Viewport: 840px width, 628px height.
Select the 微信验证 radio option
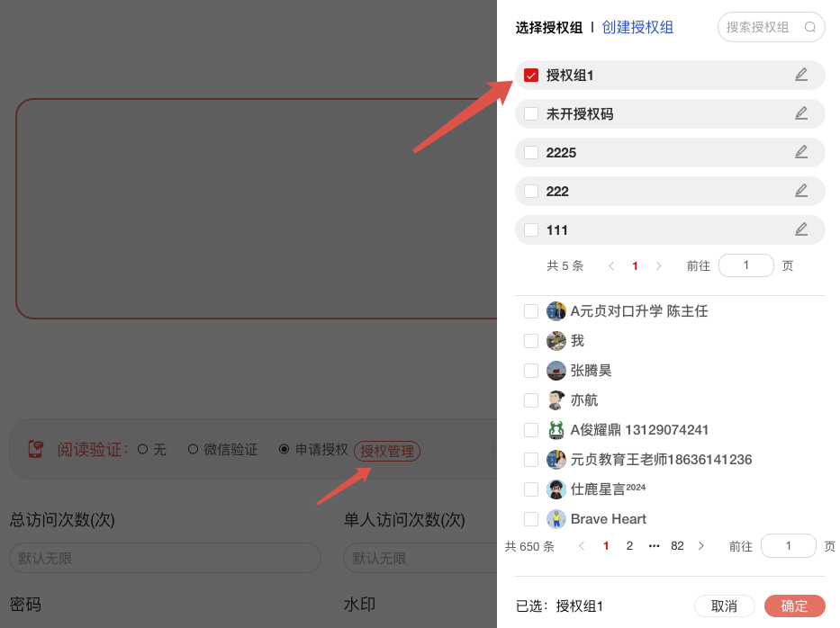click(193, 449)
